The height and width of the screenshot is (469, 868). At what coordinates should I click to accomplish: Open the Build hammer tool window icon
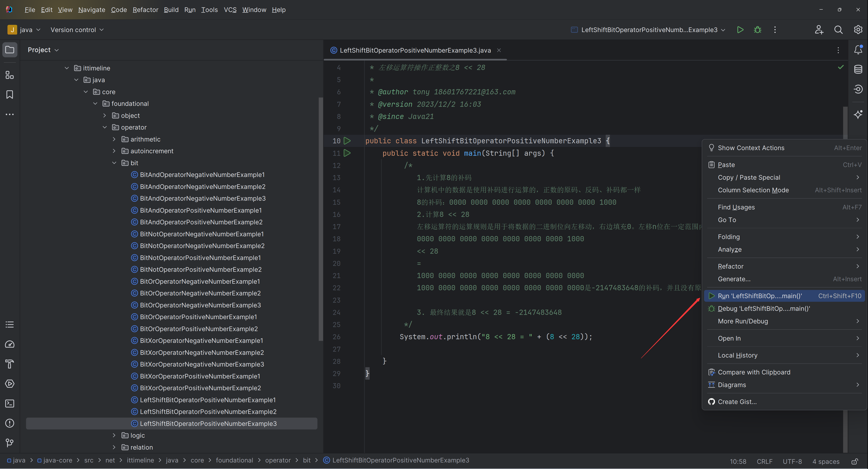click(10, 364)
